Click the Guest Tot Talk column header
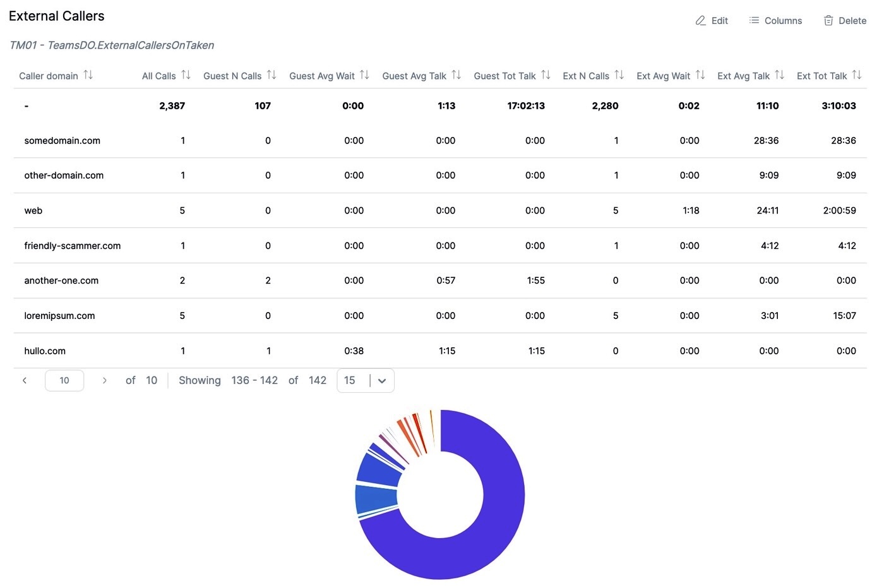Viewport: 884px width, 588px height. 505,76
